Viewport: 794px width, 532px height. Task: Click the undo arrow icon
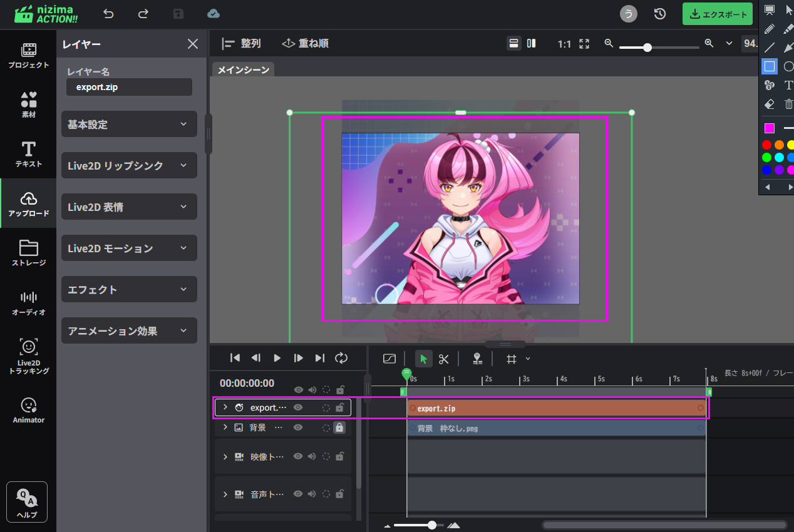point(109,14)
